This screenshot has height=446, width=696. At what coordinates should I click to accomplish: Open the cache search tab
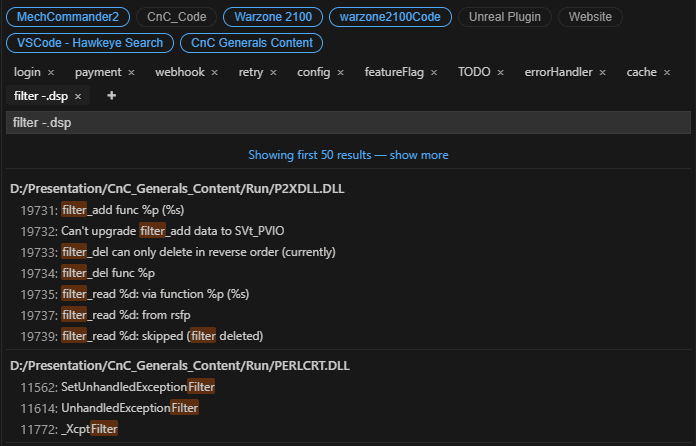(641, 72)
